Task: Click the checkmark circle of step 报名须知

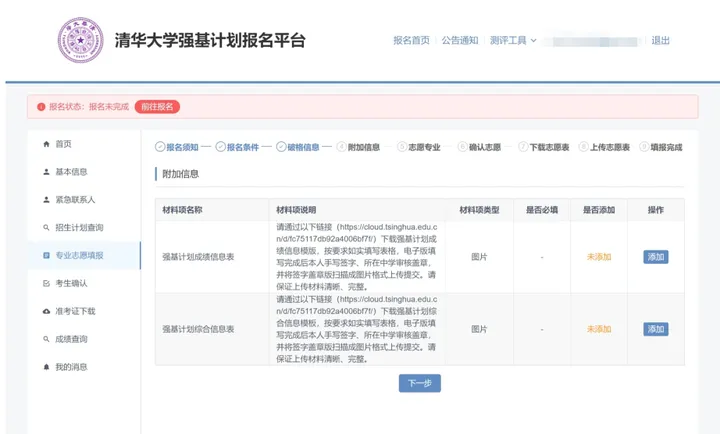Action: [160, 147]
